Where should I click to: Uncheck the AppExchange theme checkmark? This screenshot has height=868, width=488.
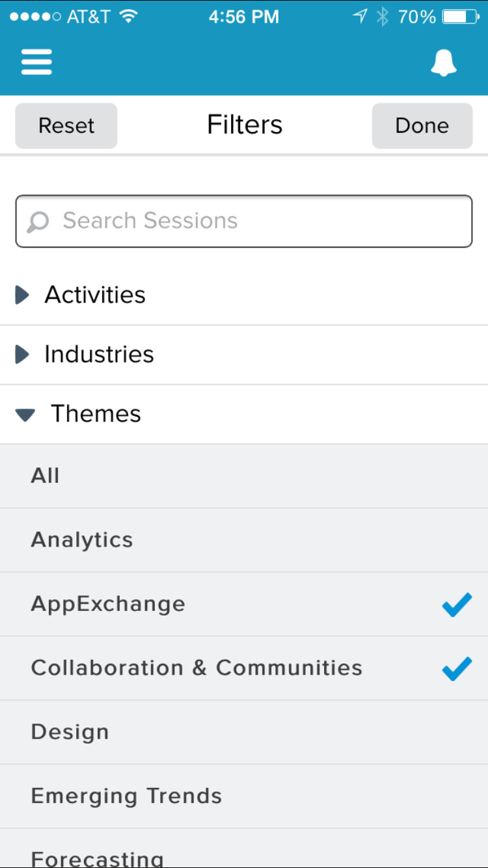(x=457, y=605)
